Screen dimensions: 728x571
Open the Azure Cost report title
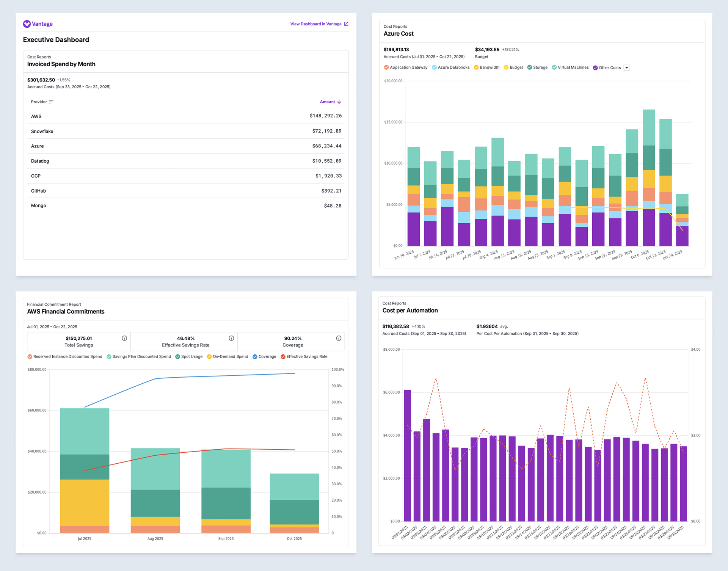click(x=398, y=34)
